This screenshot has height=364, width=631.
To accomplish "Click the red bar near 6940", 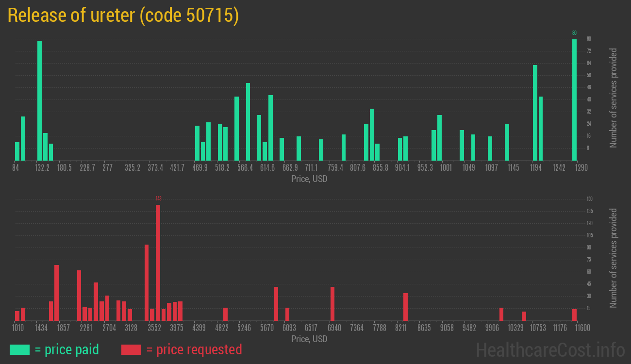I will [332, 303].
